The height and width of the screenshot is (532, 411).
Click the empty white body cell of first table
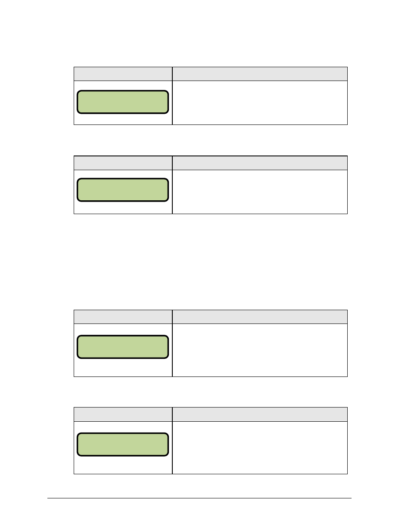pyautogui.click(x=260, y=103)
